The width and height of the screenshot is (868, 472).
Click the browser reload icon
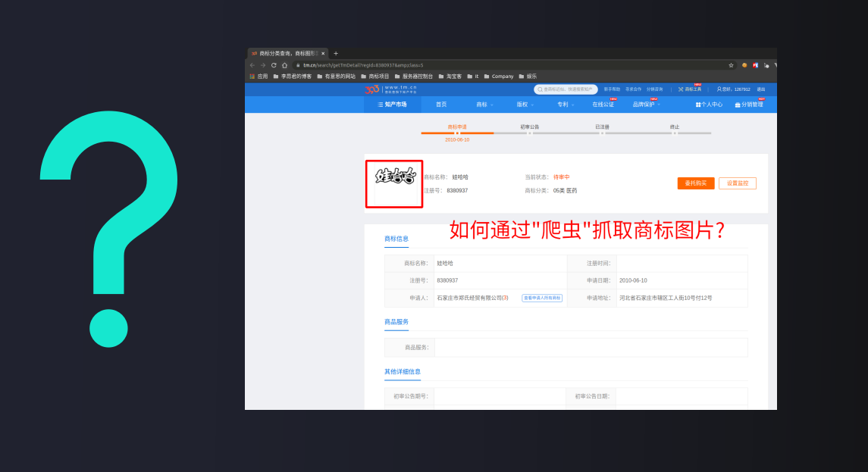click(274, 65)
